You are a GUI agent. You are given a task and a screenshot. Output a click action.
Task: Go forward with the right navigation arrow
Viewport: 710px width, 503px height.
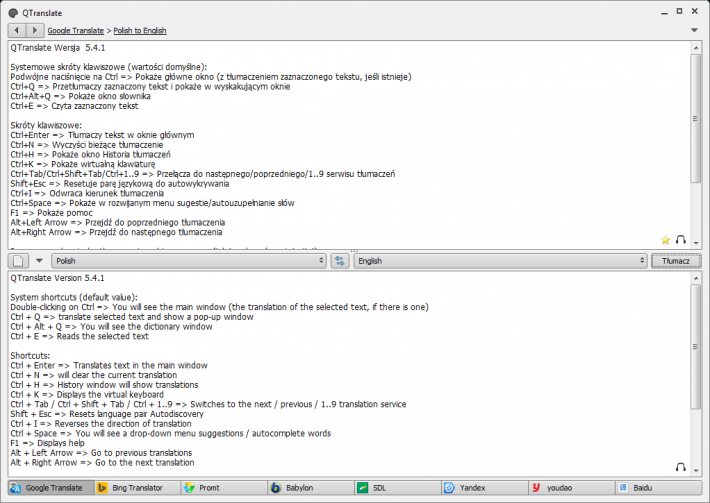tap(34, 30)
